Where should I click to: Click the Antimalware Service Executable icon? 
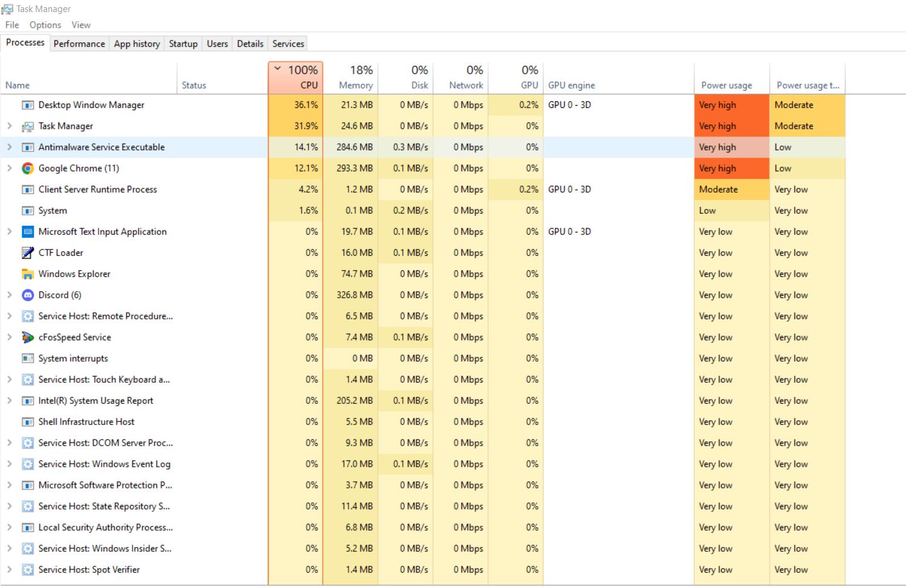point(28,147)
